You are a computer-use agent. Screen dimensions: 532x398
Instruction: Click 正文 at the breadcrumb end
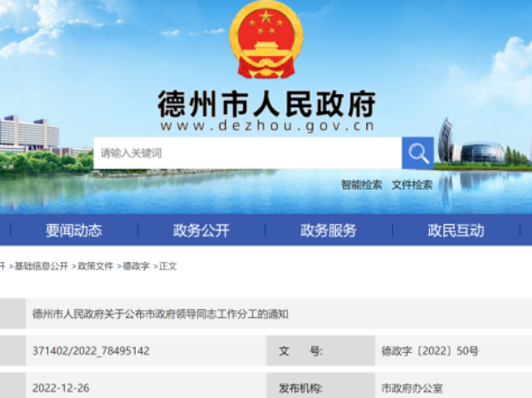click(168, 266)
